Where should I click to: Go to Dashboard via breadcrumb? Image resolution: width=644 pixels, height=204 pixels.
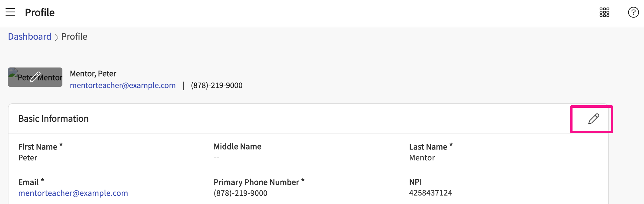pyautogui.click(x=30, y=37)
